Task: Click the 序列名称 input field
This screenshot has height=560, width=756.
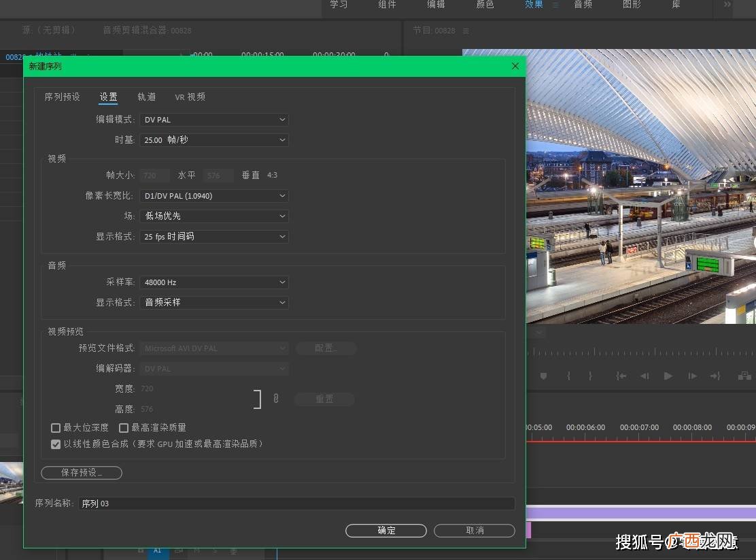Action: 296,504
